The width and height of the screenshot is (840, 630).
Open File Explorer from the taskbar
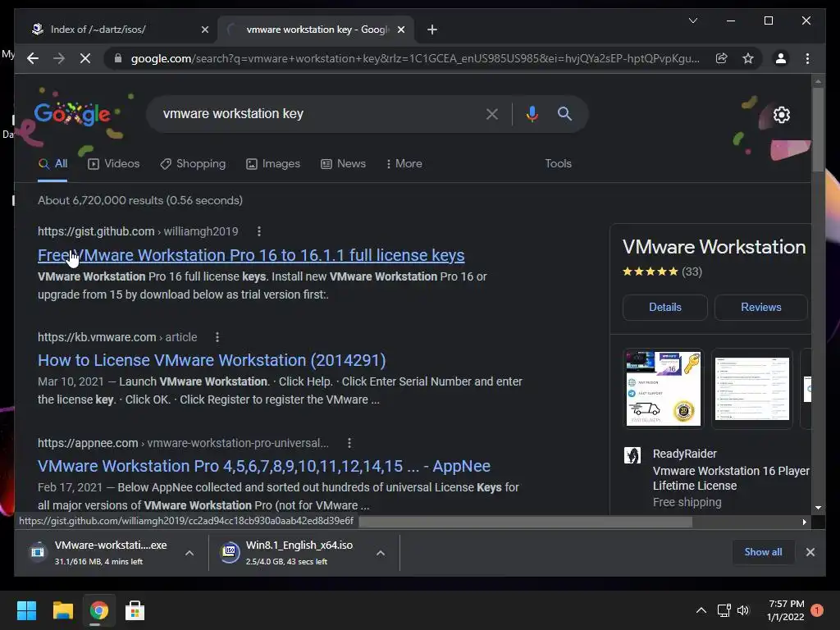tap(62, 610)
